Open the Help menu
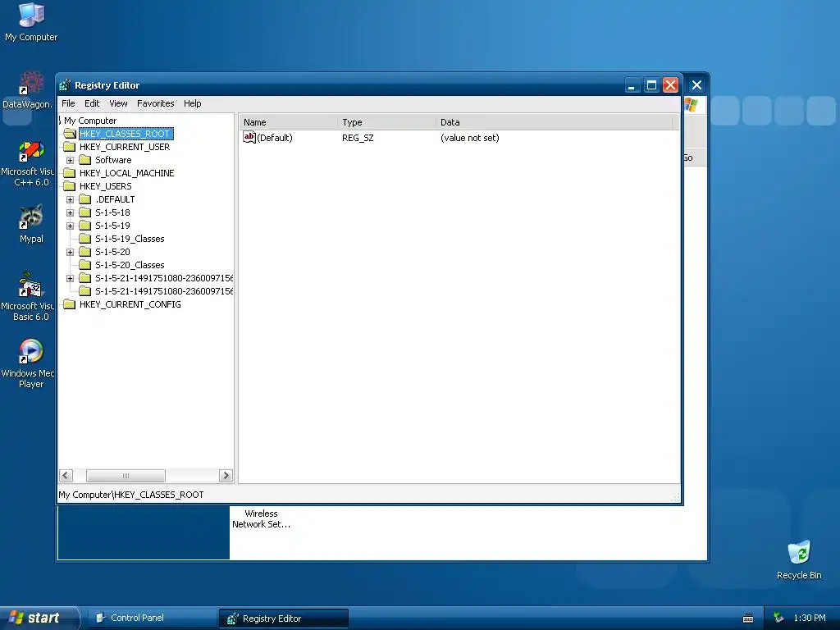840x630 pixels. click(x=192, y=103)
